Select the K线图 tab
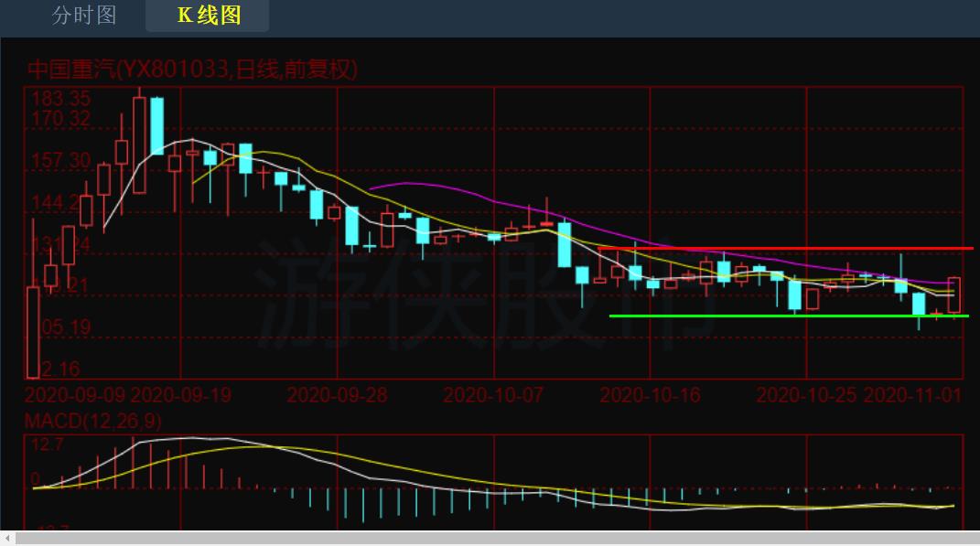The width and height of the screenshot is (980, 546). coord(208,15)
